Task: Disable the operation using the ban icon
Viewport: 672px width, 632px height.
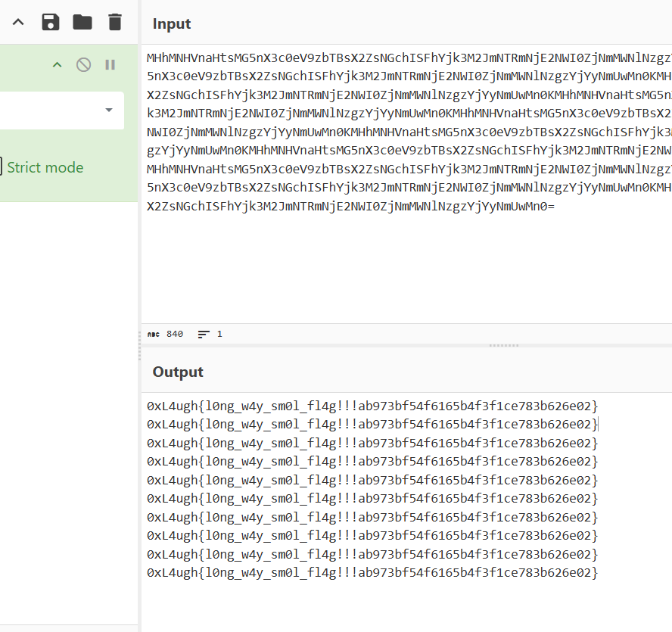Action: coord(84,65)
